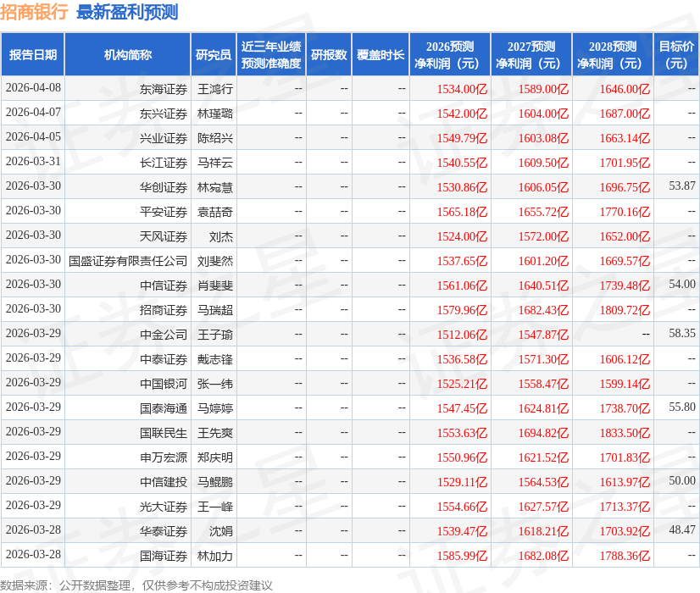
Task: Select the 数据来源 footer text
Action: tap(136, 583)
